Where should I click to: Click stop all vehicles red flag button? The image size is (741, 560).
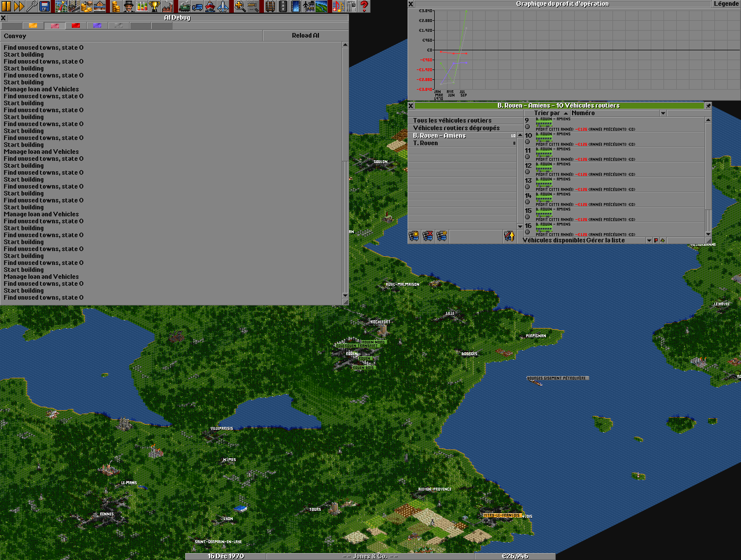(656, 240)
